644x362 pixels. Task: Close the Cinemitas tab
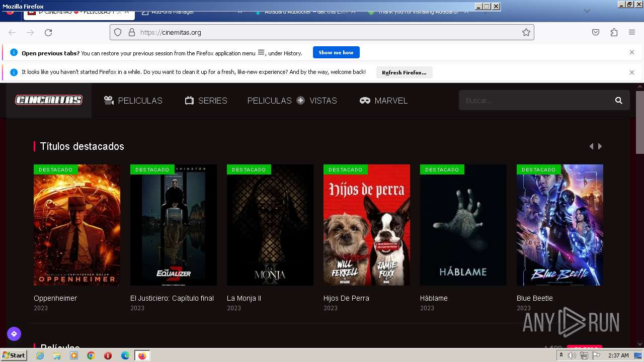[x=127, y=12]
